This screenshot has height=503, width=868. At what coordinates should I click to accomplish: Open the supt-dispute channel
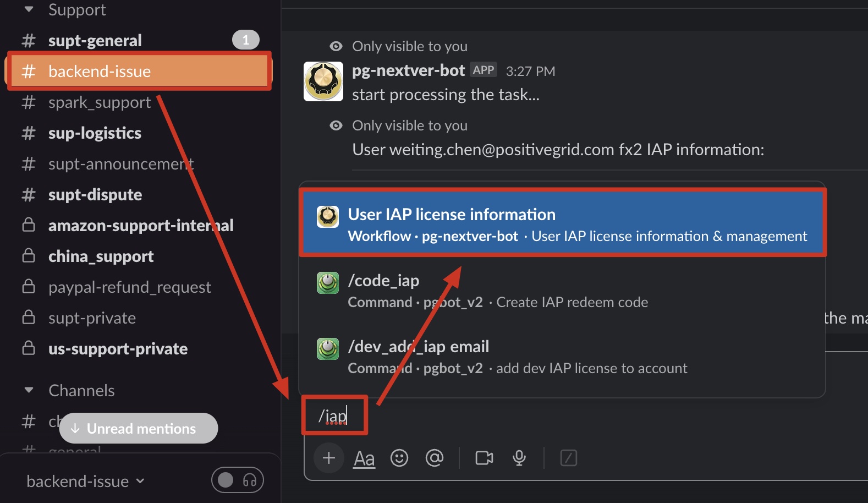tap(95, 195)
